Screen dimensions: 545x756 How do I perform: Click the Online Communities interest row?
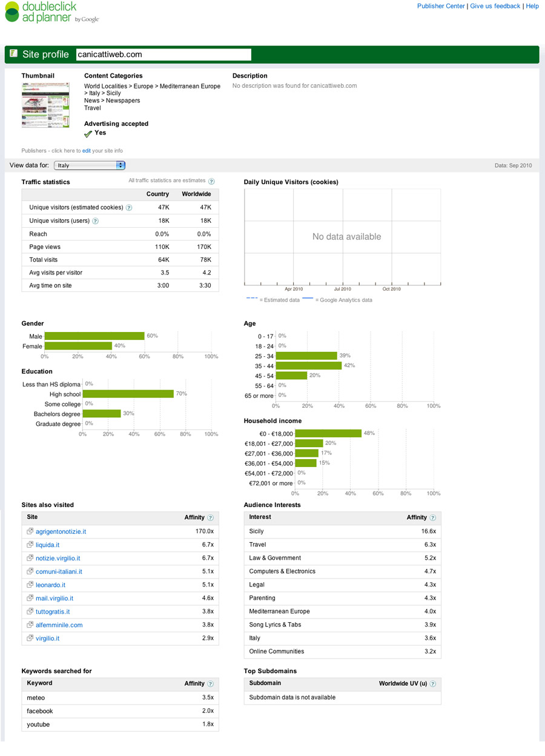(342, 651)
